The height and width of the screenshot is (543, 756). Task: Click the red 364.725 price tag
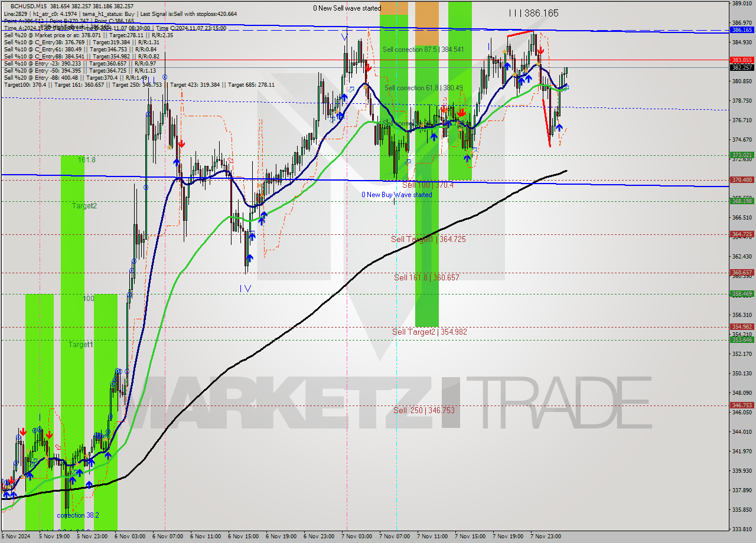click(742, 234)
